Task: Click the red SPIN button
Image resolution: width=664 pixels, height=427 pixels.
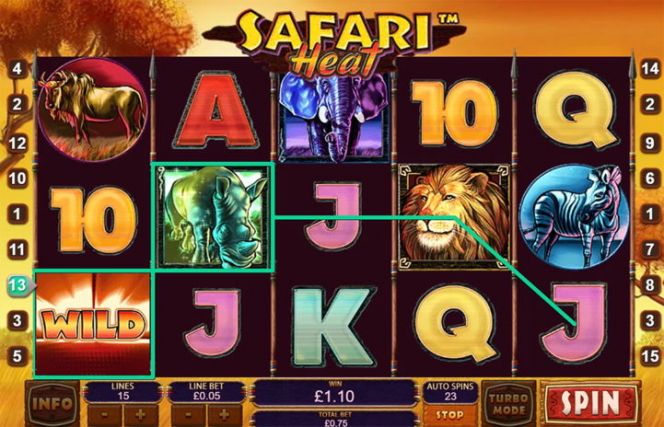Action: 590,403
